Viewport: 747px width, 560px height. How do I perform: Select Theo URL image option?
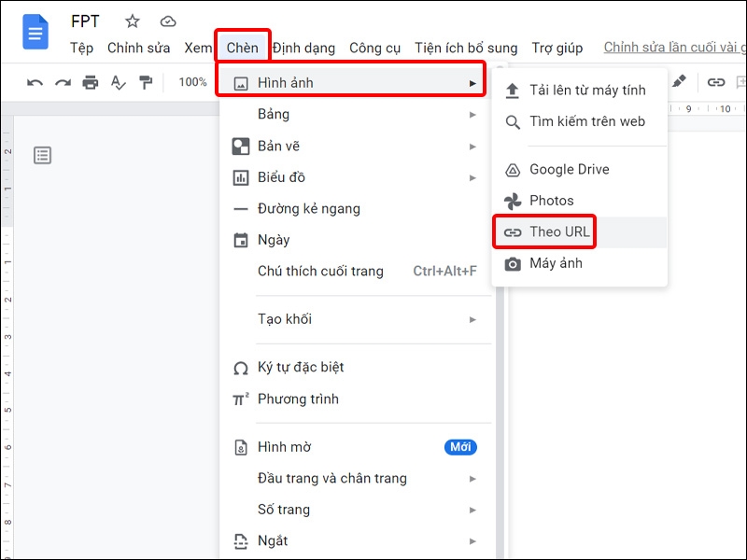tap(579, 232)
